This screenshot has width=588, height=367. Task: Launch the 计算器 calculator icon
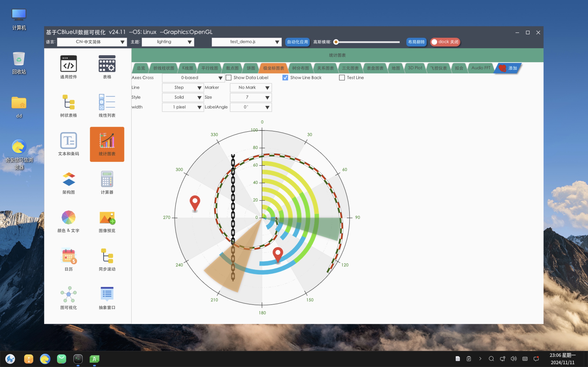(107, 179)
